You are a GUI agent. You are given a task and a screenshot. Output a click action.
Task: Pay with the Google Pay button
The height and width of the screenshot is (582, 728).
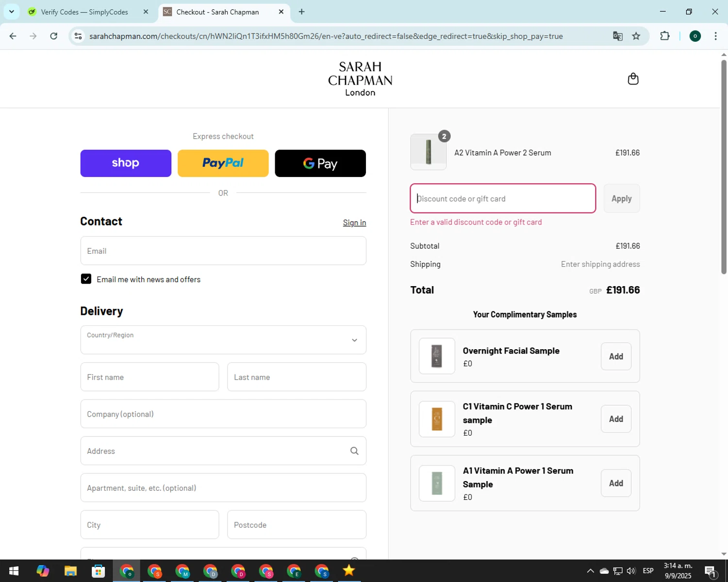tap(320, 163)
